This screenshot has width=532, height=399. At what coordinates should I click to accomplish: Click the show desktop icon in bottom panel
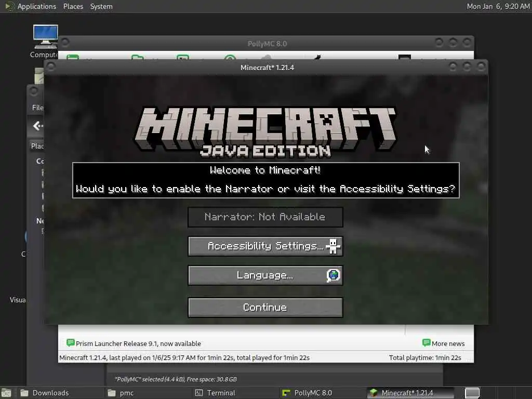pos(6,393)
